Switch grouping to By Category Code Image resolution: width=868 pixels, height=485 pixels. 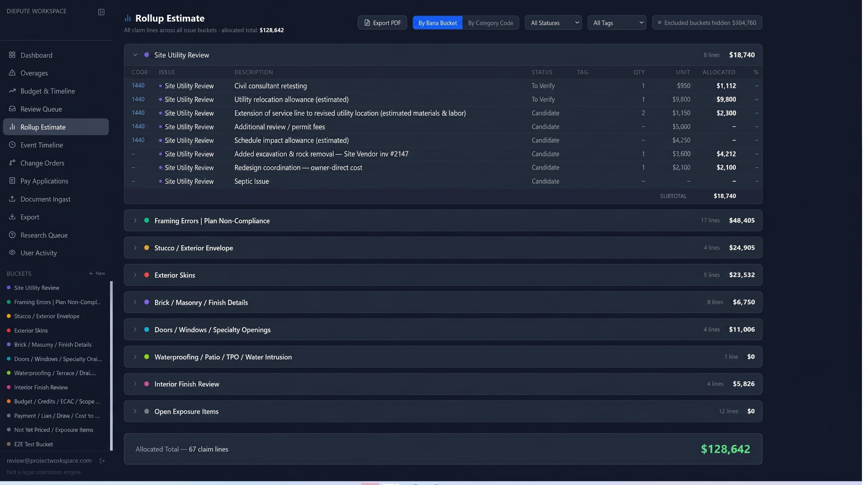click(x=490, y=23)
